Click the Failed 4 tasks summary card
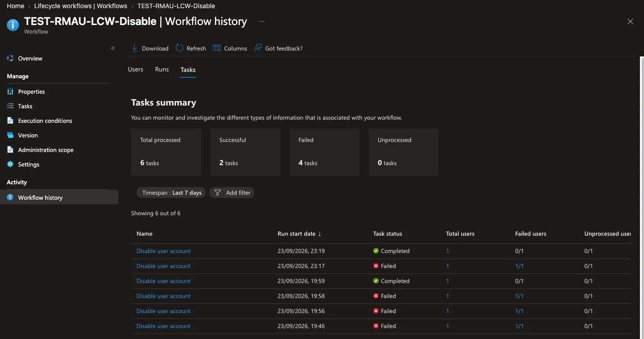This screenshot has height=339, width=644. (325, 152)
